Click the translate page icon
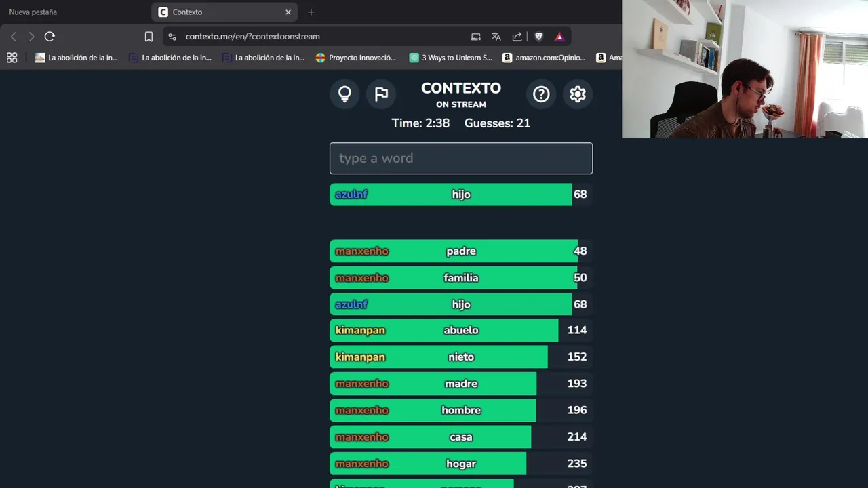The width and height of the screenshot is (868, 488). (496, 37)
